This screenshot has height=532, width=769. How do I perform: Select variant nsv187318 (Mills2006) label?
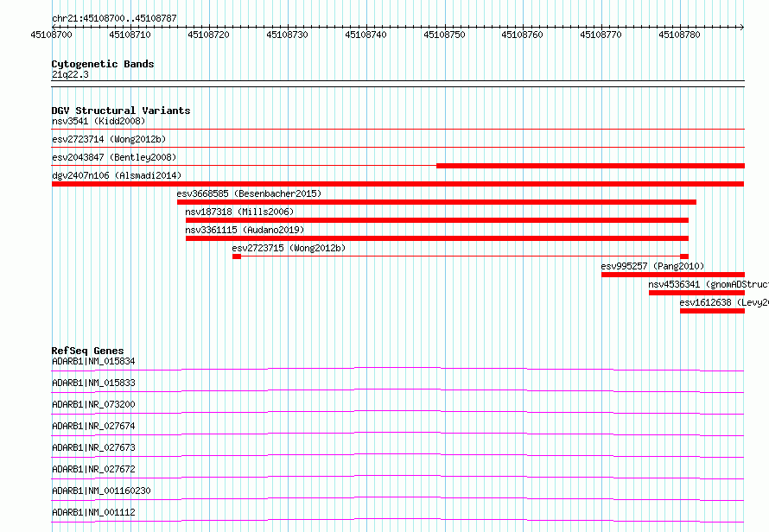pyautogui.click(x=239, y=212)
